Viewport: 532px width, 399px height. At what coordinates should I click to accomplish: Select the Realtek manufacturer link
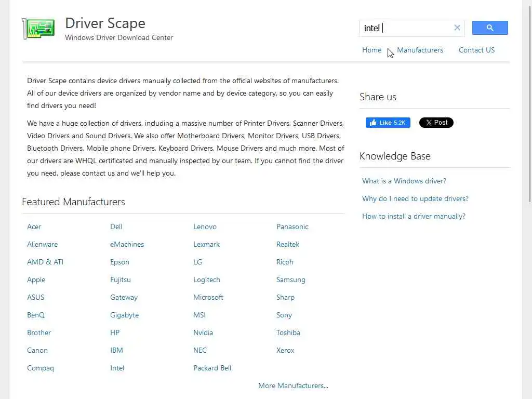click(x=288, y=244)
